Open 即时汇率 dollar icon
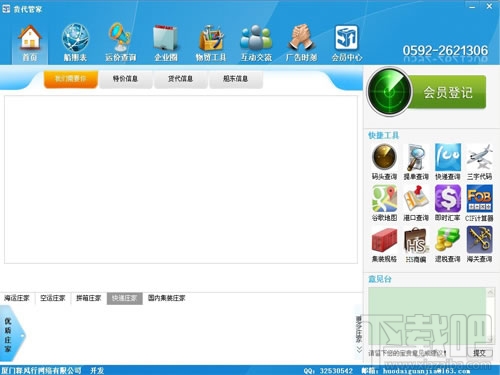 [x=448, y=203]
